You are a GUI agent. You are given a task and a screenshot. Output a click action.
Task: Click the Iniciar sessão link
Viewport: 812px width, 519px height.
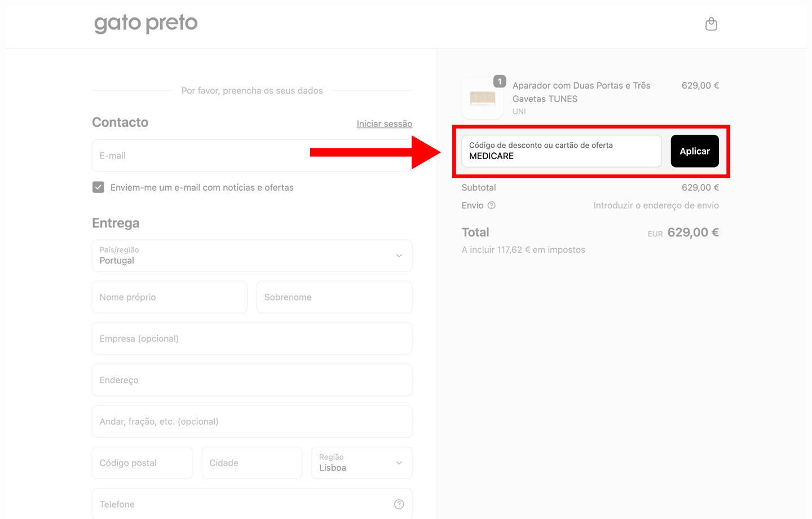[x=384, y=124]
